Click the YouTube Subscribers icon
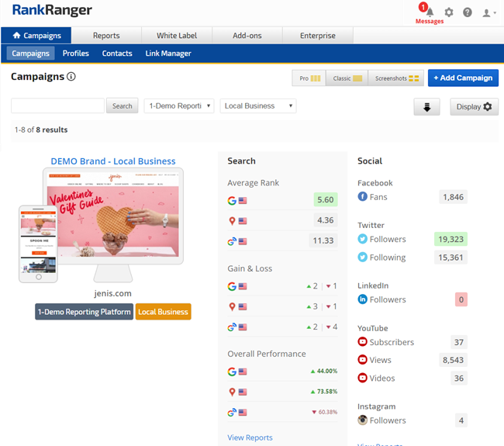 click(362, 342)
